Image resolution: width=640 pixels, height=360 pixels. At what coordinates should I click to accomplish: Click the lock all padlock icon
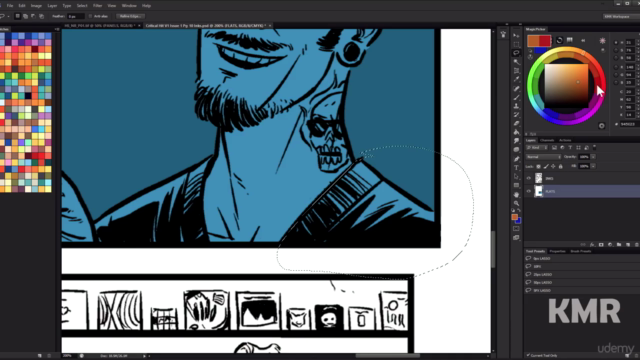560,167
